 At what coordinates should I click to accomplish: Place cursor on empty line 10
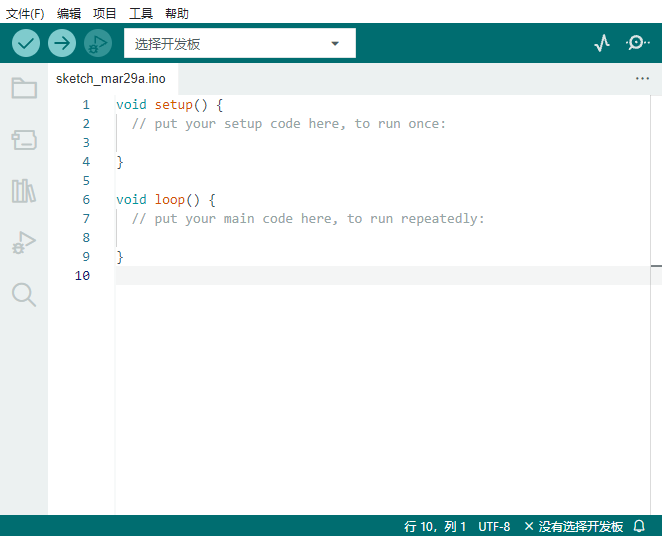(382, 275)
